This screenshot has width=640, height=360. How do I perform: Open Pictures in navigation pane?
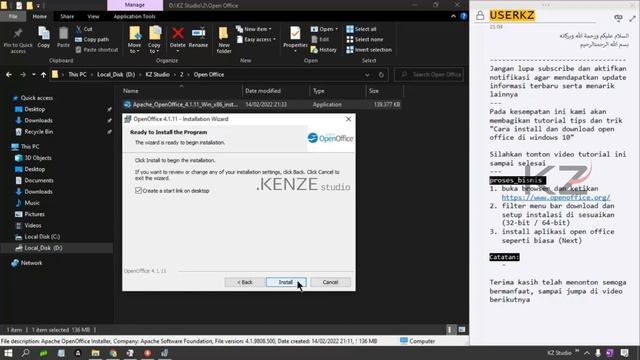(x=34, y=214)
